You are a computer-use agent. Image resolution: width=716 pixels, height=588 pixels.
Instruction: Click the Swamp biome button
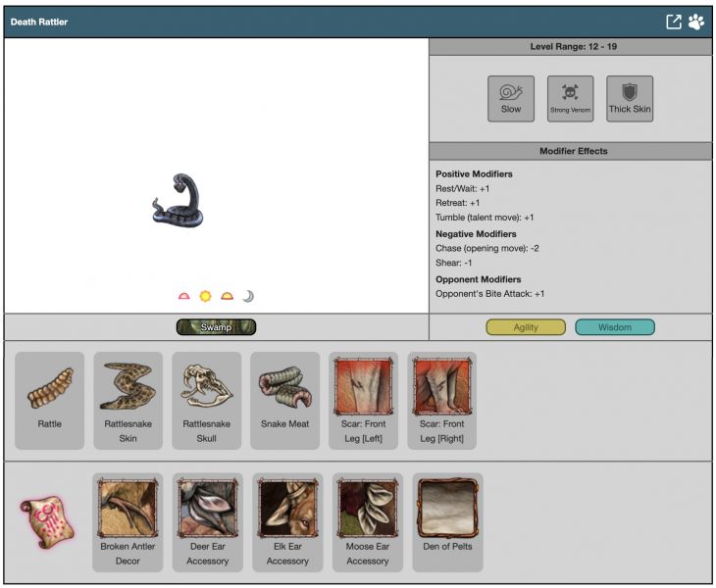(x=216, y=327)
